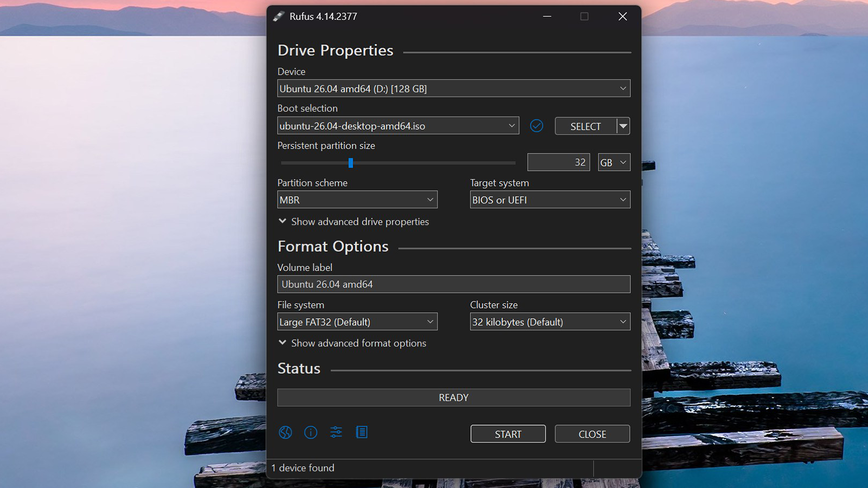Image resolution: width=868 pixels, height=488 pixels.
Task: Open the language selection globe icon
Action: (x=285, y=432)
